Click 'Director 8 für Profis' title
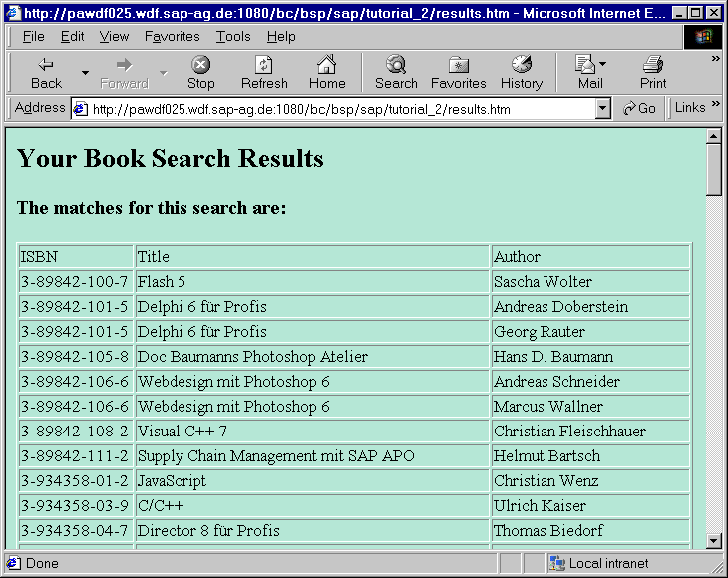Viewport: 728px width, 578px height. tap(312, 531)
